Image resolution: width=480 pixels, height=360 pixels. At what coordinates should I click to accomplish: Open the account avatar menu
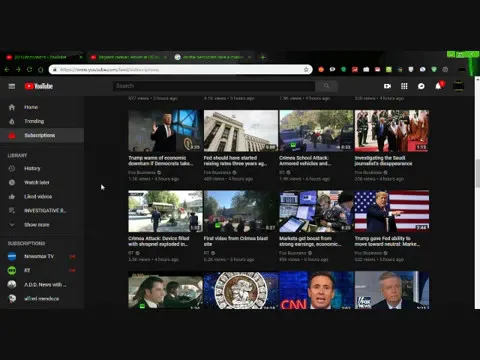(459, 86)
